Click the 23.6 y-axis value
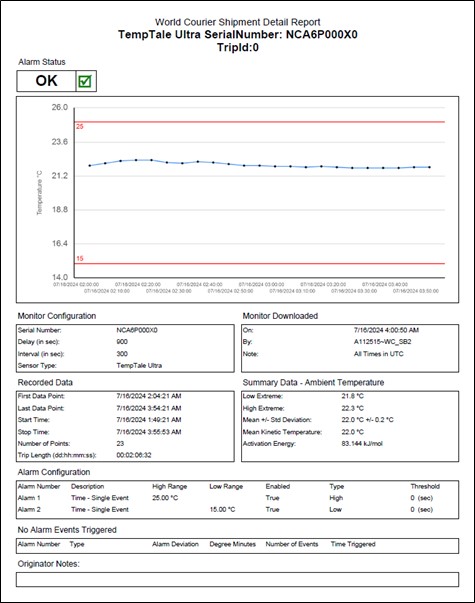Viewport: 475px width, 603px height. (60, 142)
